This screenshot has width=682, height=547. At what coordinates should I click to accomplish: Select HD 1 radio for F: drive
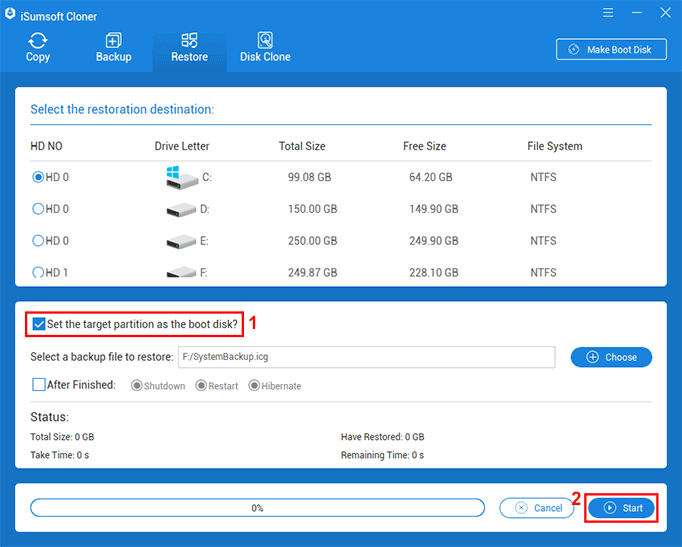38,273
